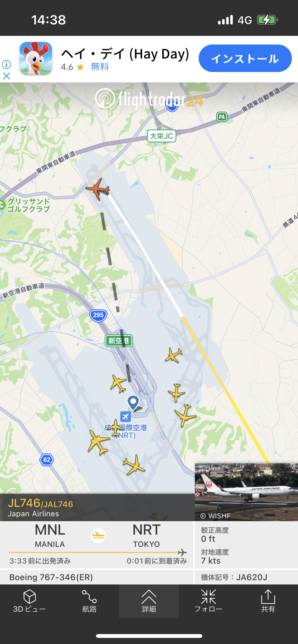This screenshot has width=298, height=644.
Task: Tap the landing status icon between airports
Action: [98, 535]
